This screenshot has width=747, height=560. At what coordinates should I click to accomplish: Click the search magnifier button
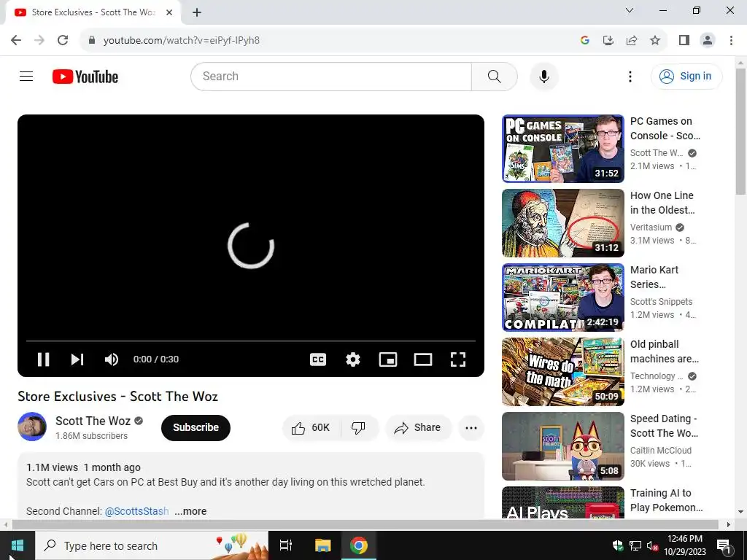pos(494,76)
